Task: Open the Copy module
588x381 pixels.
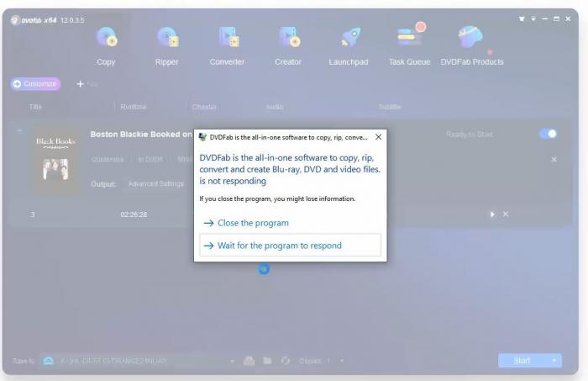Action: pos(106,45)
